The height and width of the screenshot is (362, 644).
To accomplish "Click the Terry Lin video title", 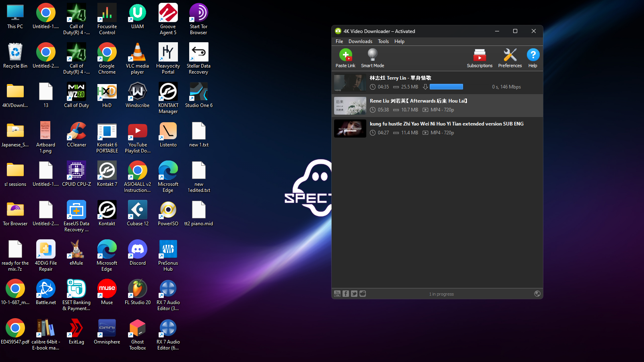I will pos(400,78).
